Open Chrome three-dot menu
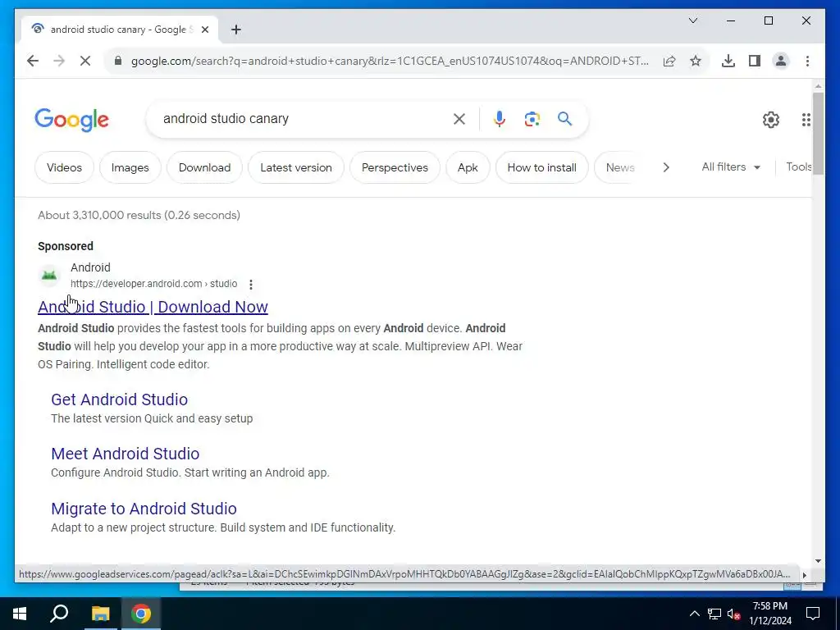 [x=807, y=61]
